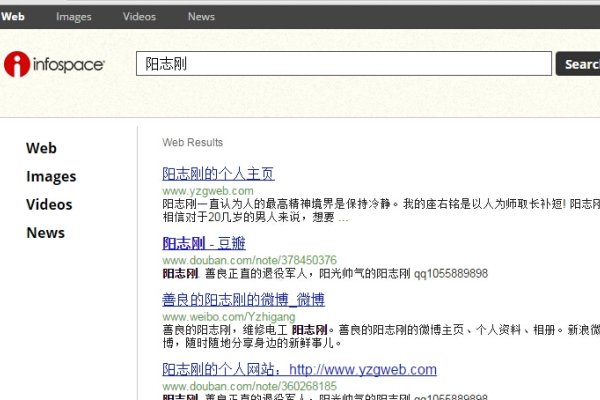Click URL www.douban.com/note/360268185
Image resolution: width=600 pixels, height=400 pixels.
pos(249,386)
